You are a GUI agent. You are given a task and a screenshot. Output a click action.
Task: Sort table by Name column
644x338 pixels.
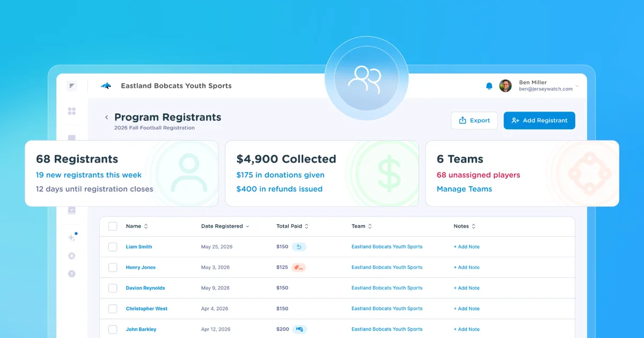137,226
